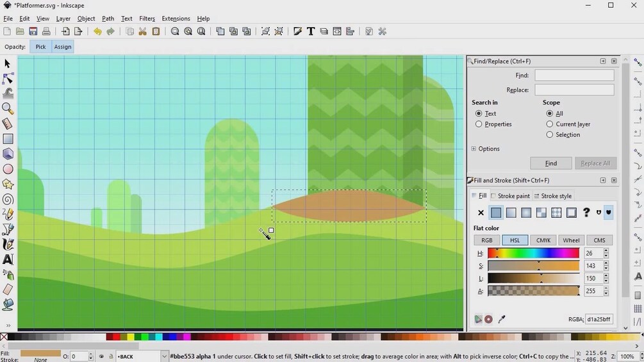
Task: Open the Path menu
Action: (108, 19)
